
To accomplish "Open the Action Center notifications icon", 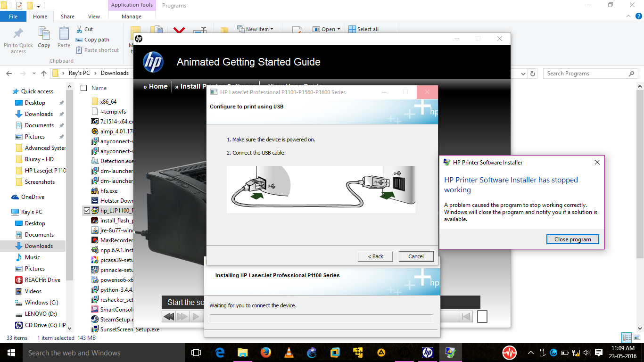I will [599, 353].
